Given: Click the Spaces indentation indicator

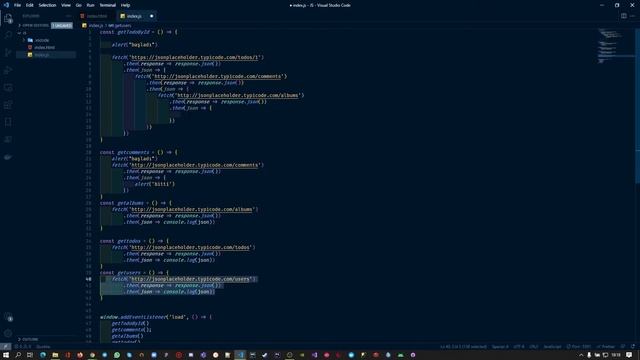Looking at the screenshot, I should [500, 347].
